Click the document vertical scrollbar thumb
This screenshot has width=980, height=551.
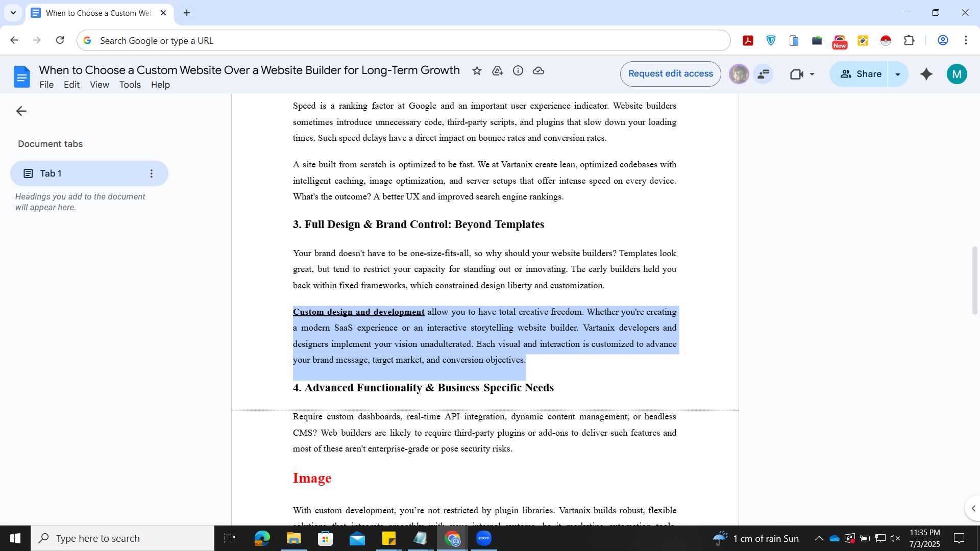pos(974,281)
